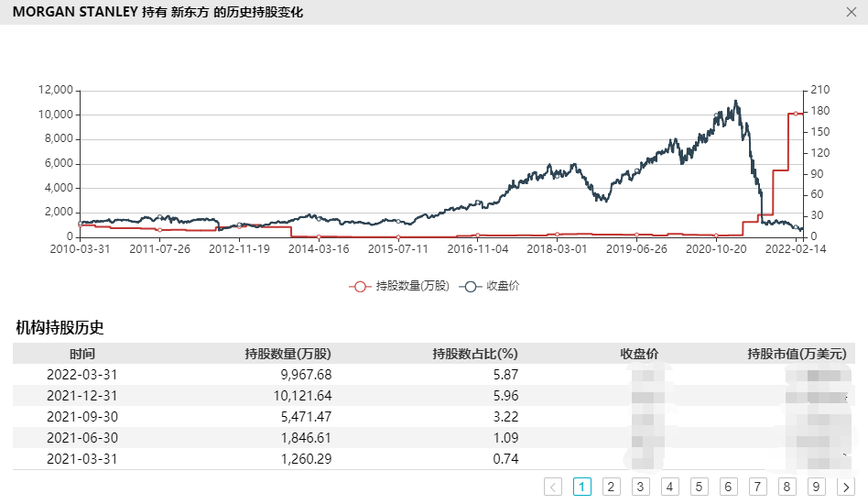This screenshot has width=868, height=504.
Task: Open page 7 of holdings history
Action: coord(758,487)
